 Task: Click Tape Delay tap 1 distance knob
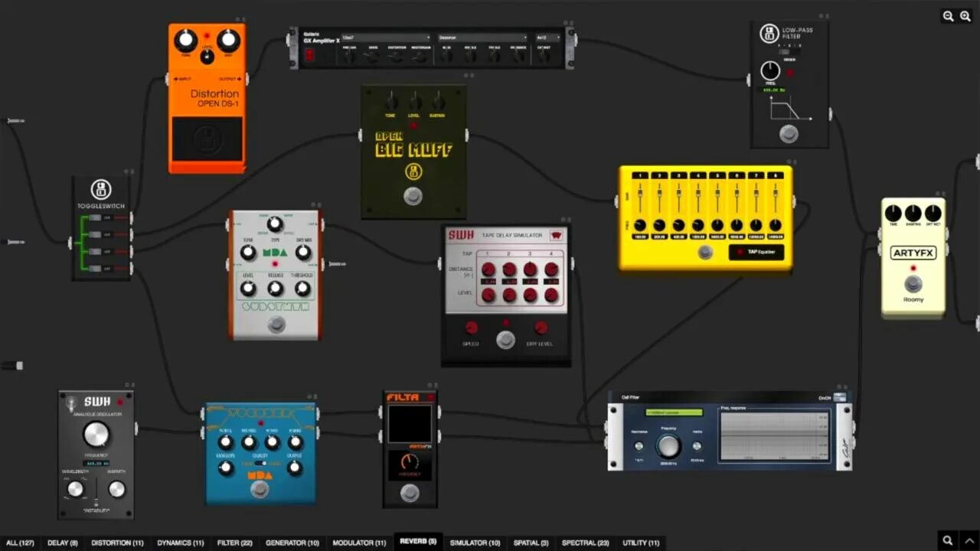(x=488, y=269)
